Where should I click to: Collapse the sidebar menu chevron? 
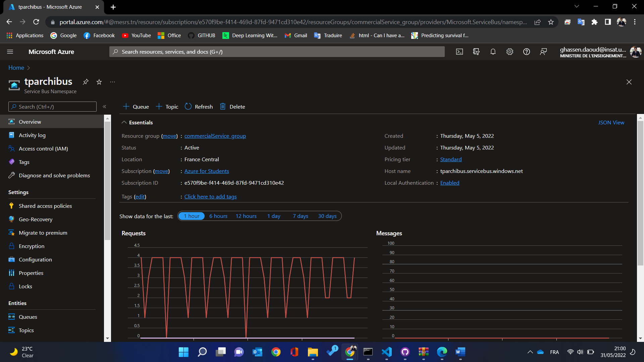[104, 107]
